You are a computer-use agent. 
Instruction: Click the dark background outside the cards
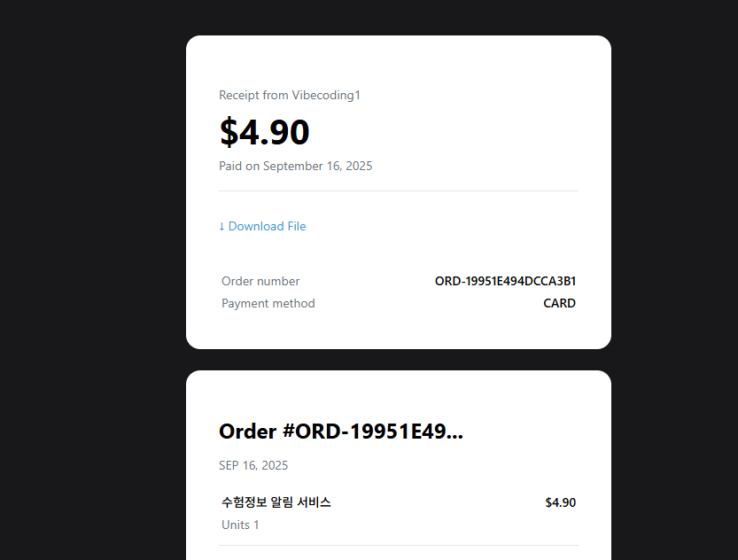pos(89,266)
